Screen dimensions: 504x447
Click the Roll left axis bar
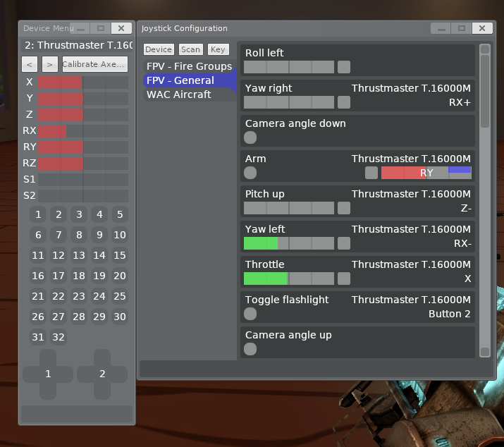coord(289,67)
